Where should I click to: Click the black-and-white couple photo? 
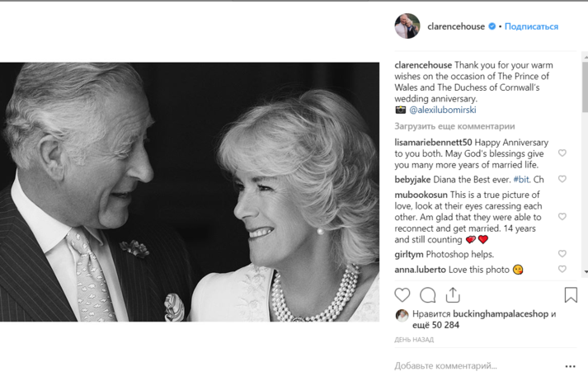pyautogui.click(x=190, y=191)
